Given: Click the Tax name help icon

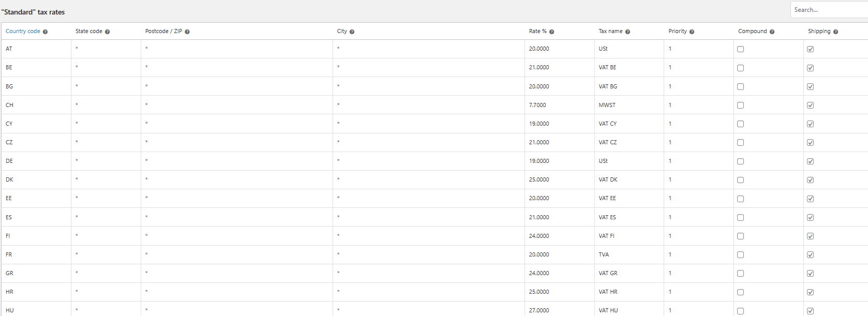Looking at the screenshot, I should pos(627,32).
